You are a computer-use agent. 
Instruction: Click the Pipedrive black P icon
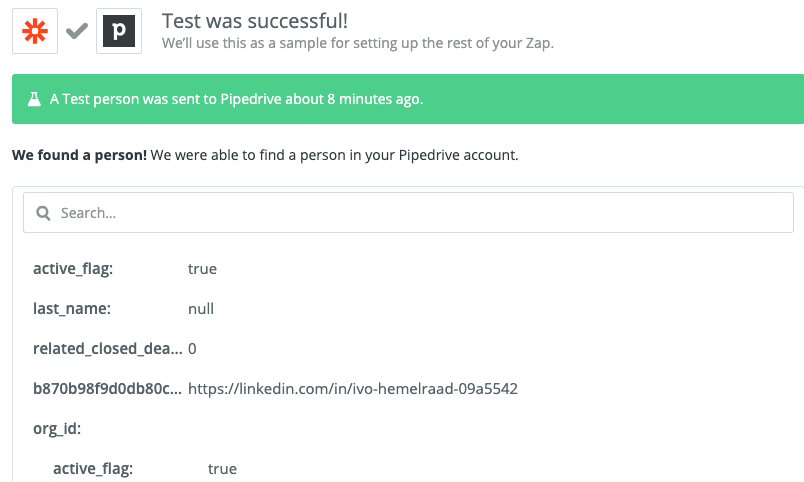119,31
